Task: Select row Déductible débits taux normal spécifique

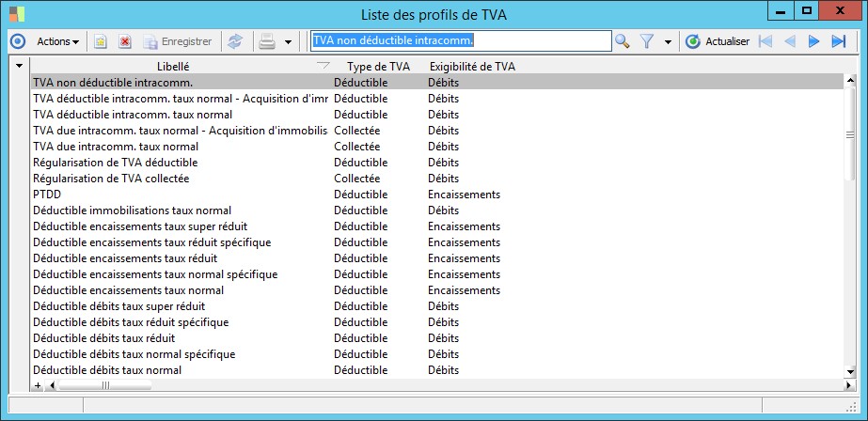Action: [x=437, y=354]
